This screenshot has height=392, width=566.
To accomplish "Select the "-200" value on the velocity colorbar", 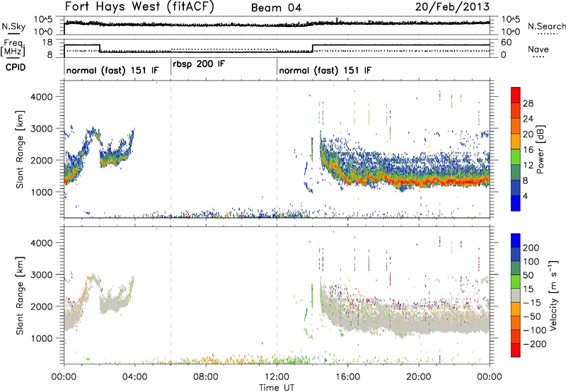I will point(534,344).
